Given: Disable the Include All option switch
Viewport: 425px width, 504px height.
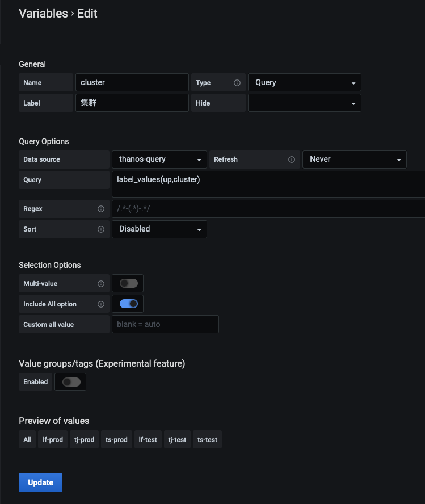Looking at the screenshot, I should pos(128,304).
